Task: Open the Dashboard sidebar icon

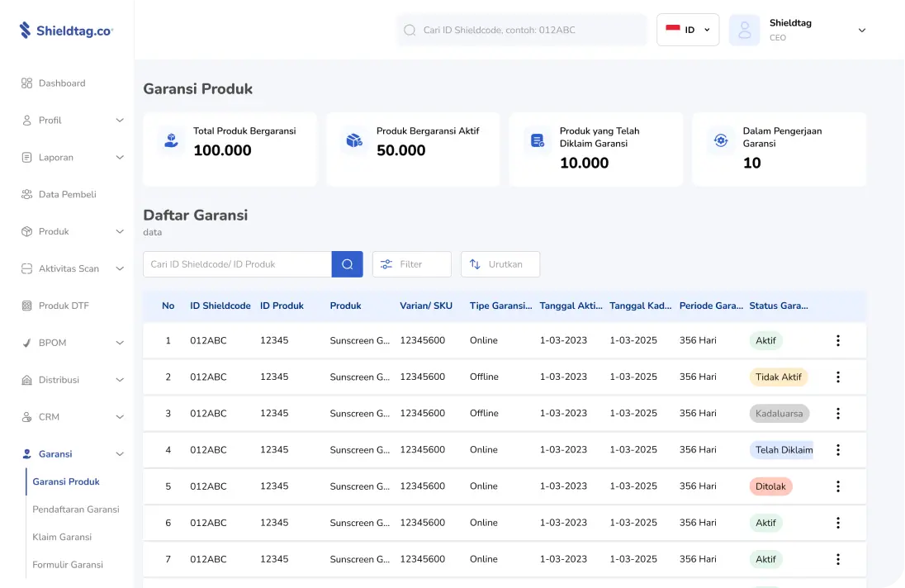Action: coord(26,83)
